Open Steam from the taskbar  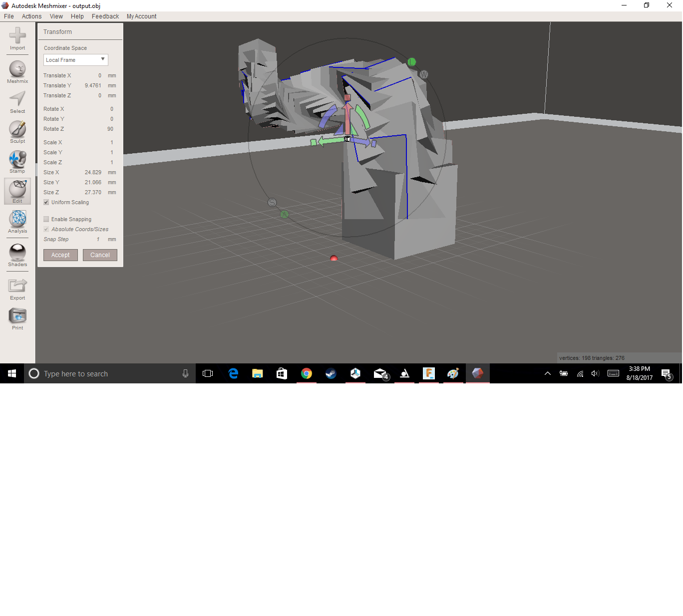[331, 373]
